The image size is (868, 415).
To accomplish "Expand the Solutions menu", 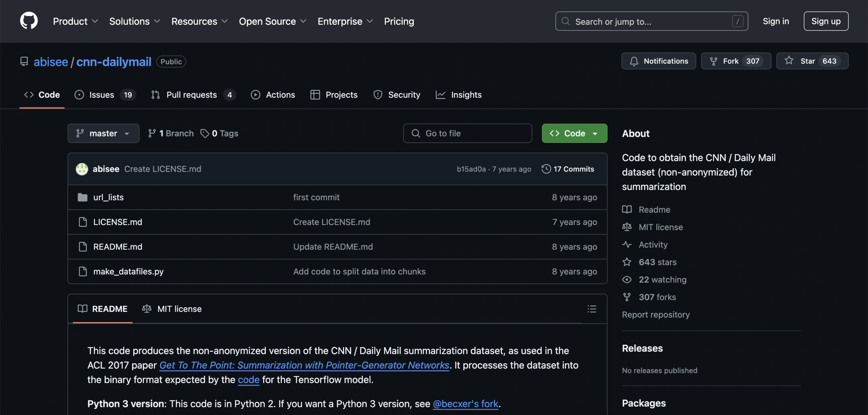I will [x=135, y=21].
